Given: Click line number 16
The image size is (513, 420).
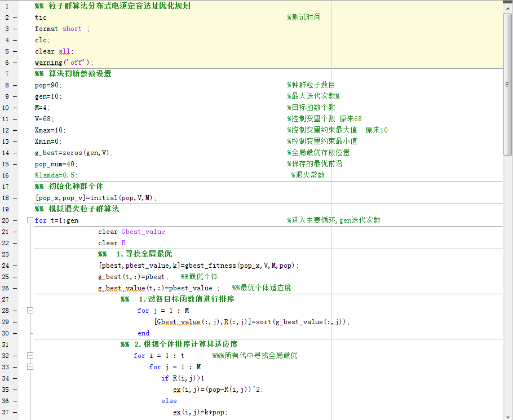Looking at the screenshot, I should pos(6,175).
